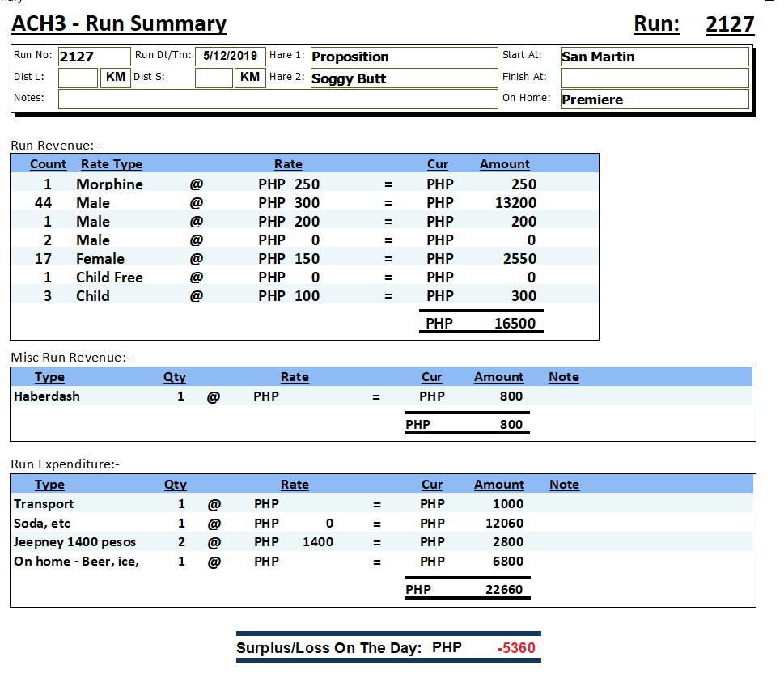Click the Morphine row in Run Revenue
The width and height of the screenshot is (784, 674).
[x=109, y=184]
